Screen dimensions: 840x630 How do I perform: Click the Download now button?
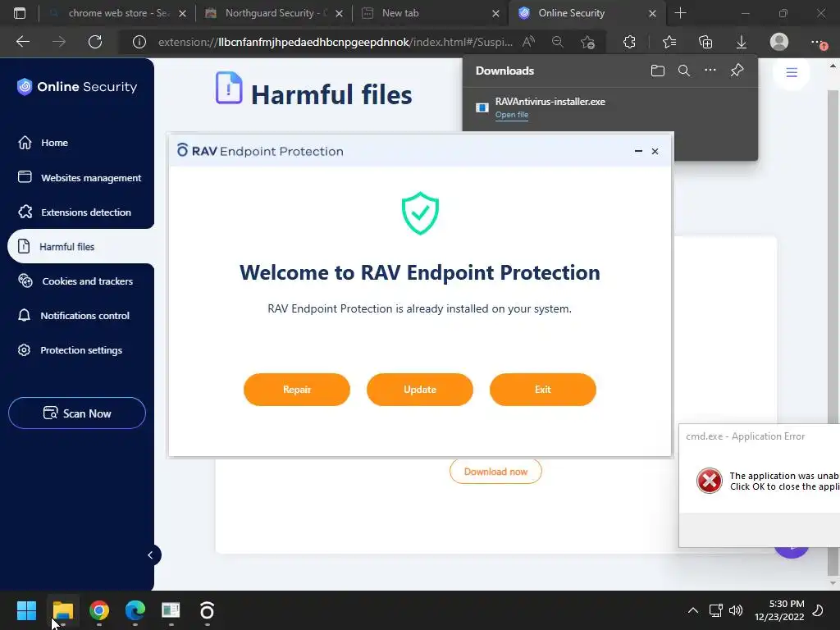[495, 472]
